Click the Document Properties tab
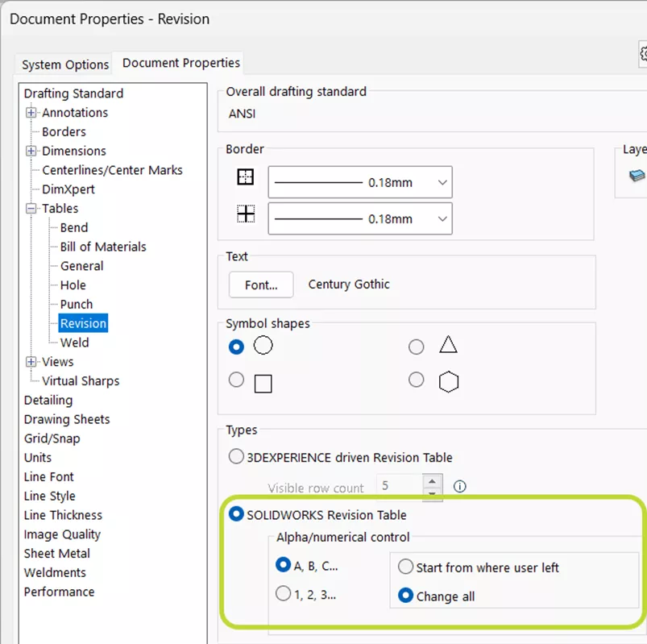Image resolution: width=647 pixels, height=644 pixels. pyautogui.click(x=180, y=62)
